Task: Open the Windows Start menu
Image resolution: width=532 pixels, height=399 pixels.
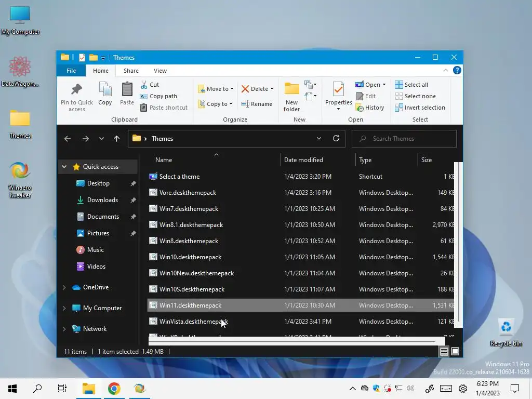Action: coord(12,389)
